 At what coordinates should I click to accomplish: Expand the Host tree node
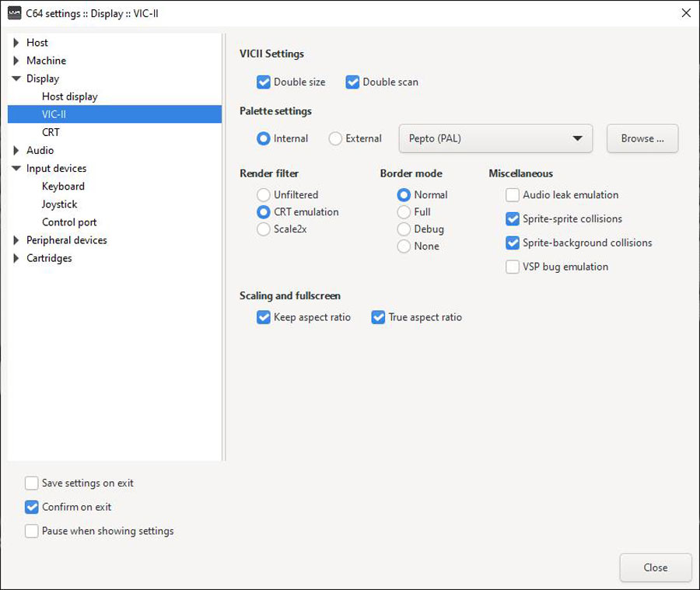(16, 43)
